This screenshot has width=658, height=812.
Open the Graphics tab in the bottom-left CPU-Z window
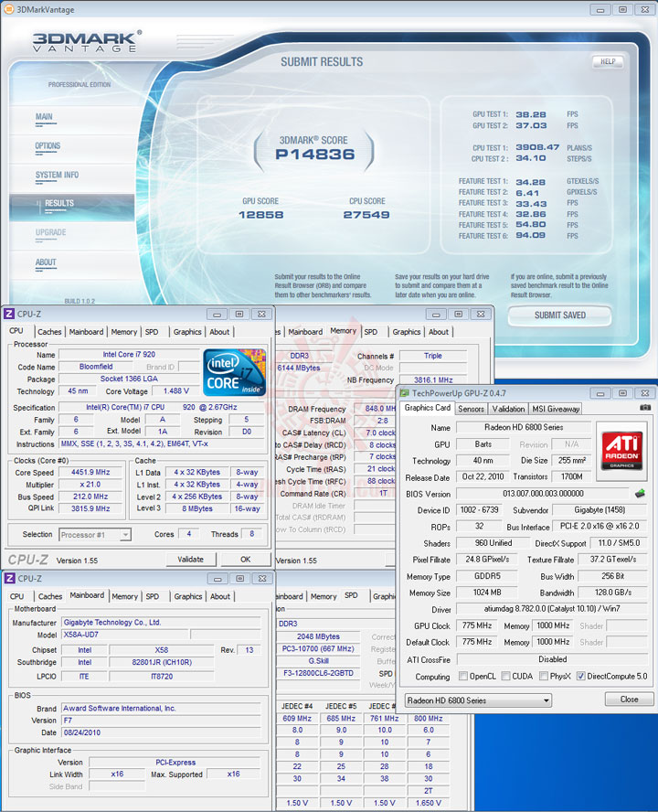click(188, 596)
